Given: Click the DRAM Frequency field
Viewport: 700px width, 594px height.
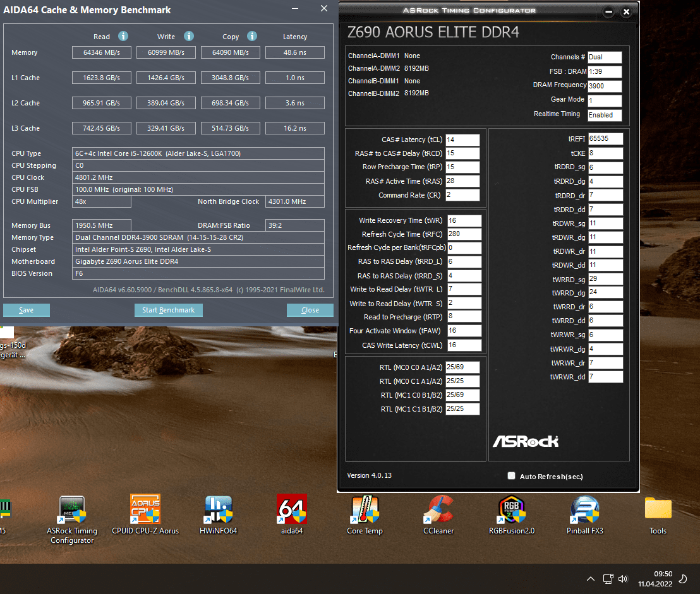Looking at the screenshot, I should click(605, 86).
